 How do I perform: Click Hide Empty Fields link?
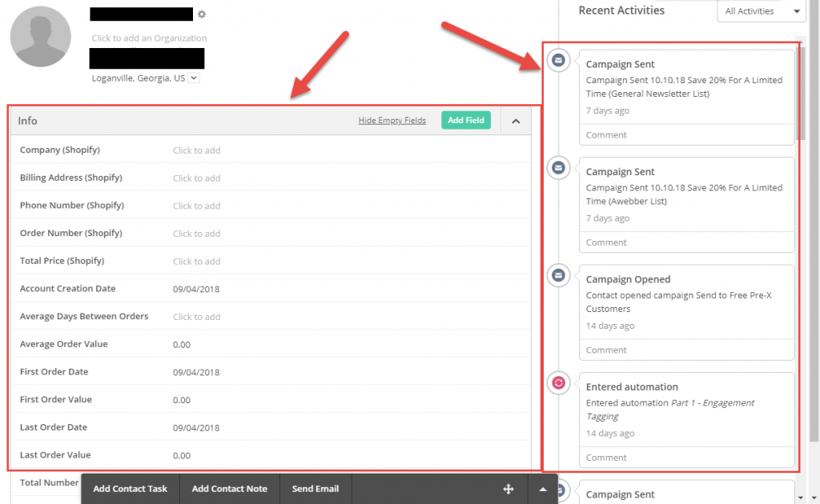click(x=392, y=121)
